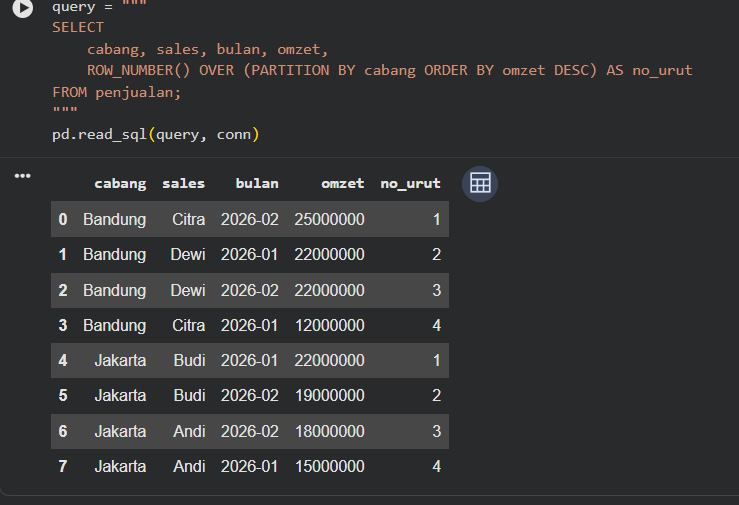The width and height of the screenshot is (739, 505).
Task: Click row index 5 label
Action: 63,395
